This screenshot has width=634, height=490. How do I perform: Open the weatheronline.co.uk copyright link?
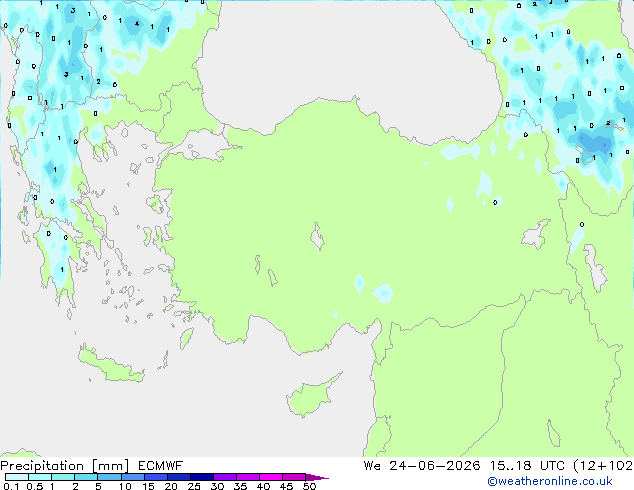point(550,482)
